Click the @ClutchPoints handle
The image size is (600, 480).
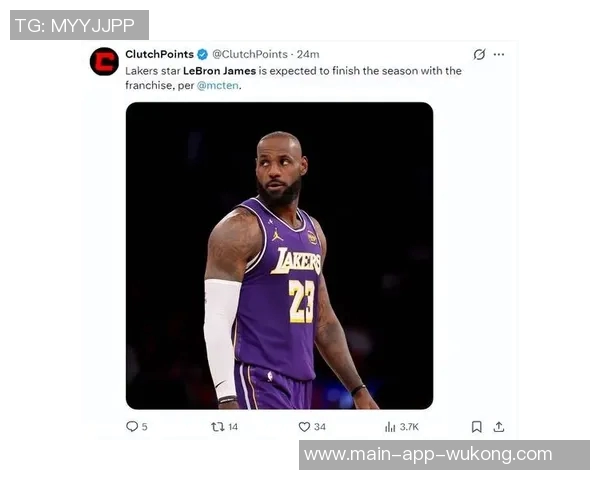tap(250, 54)
